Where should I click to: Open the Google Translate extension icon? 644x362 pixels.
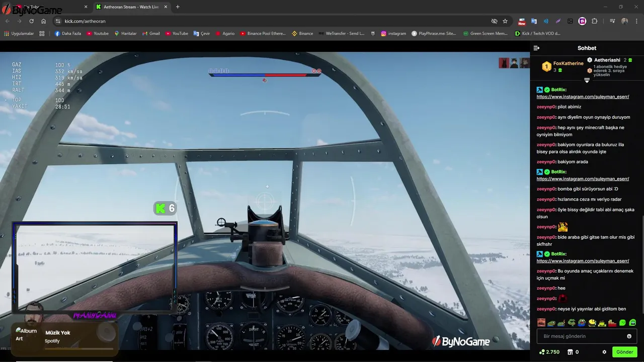coord(534,21)
